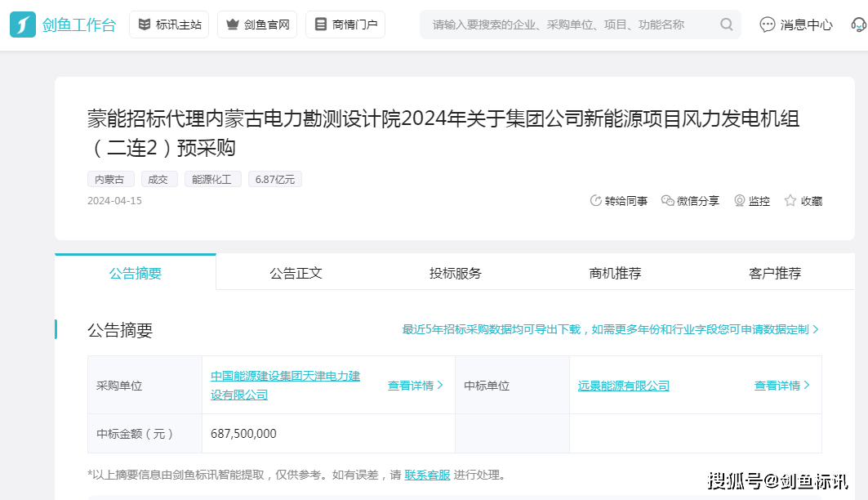
Task: Open the data export customization link
Action: point(610,329)
